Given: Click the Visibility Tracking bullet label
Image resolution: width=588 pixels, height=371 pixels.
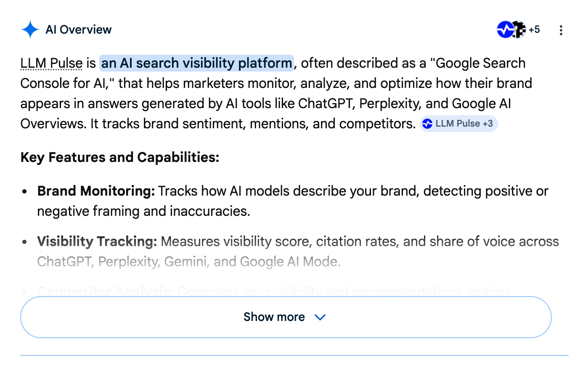Looking at the screenshot, I should tap(97, 241).
